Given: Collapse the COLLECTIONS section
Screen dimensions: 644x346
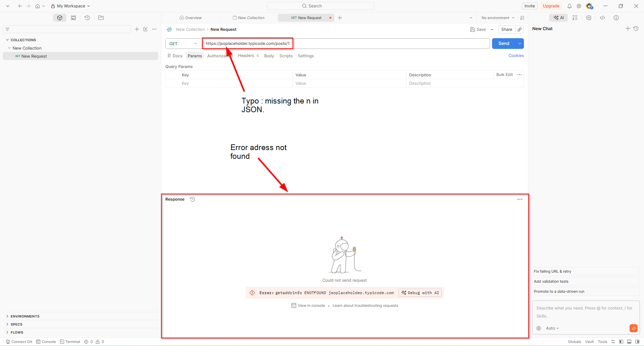Looking at the screenshot, I should click(7, 40).
